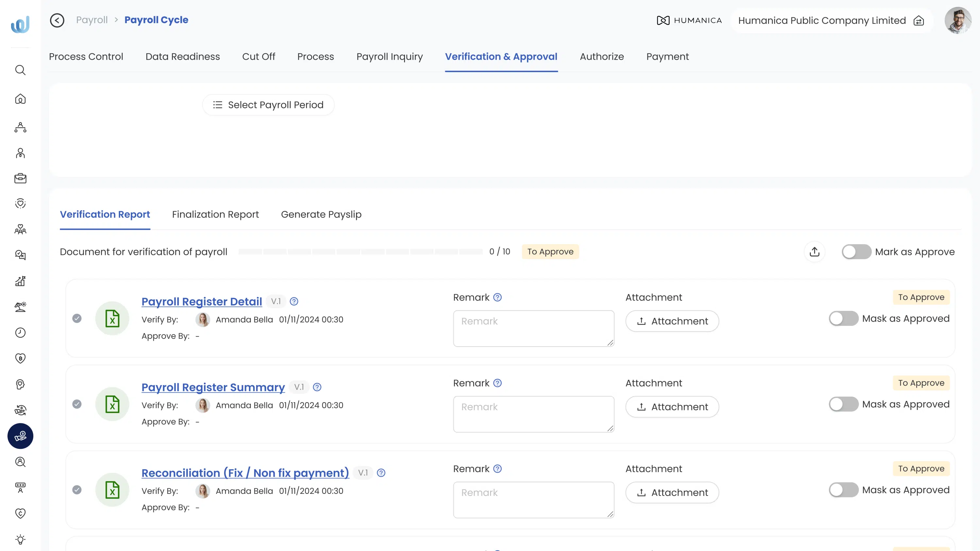Enable Mask as Approved for Payroll Register Detail
The width and height of the screenshot is (980, 551).
(x=843, y=318)
